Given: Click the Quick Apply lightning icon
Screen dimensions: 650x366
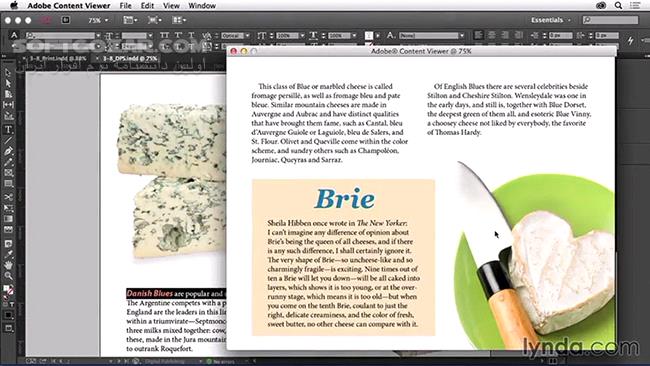Looking at the screenshot, I should pyautogui.click(x=630, y=40).
